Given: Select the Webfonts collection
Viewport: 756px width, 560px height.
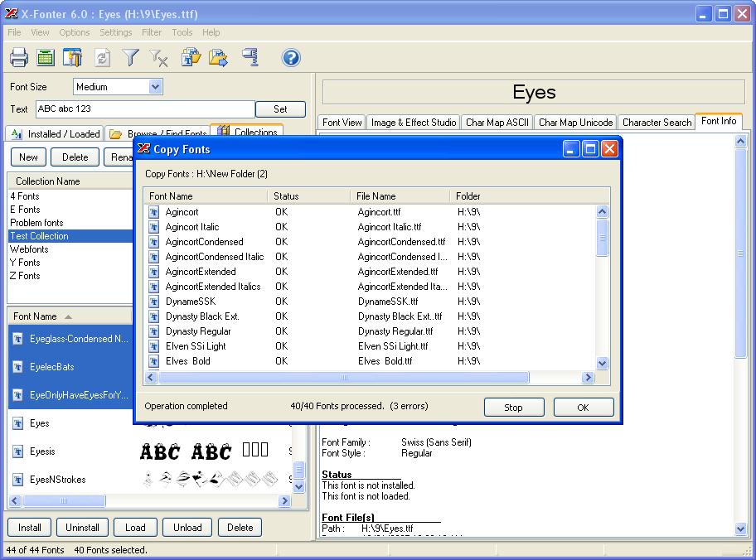Looking at the screenshot, I should point(29,249).
